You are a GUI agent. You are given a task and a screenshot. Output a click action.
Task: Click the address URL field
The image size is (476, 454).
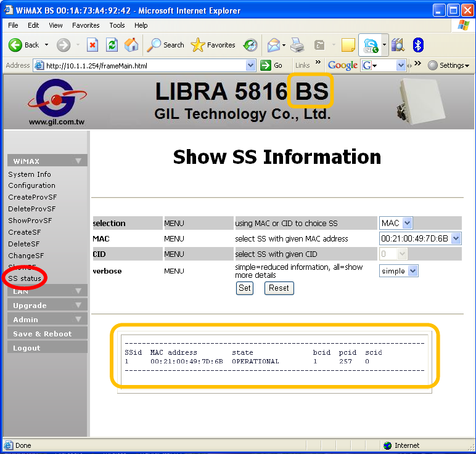[x=145, y=65]
